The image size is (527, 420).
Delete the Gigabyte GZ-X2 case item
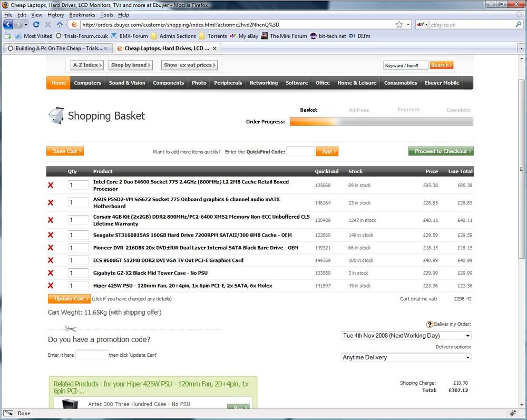click(x=51, y=273)
